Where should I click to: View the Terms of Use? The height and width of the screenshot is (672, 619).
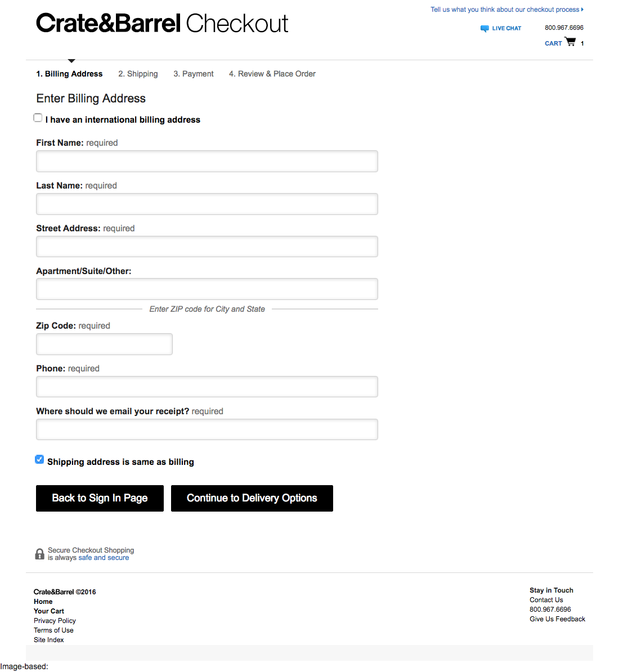(x=53, y=630)
